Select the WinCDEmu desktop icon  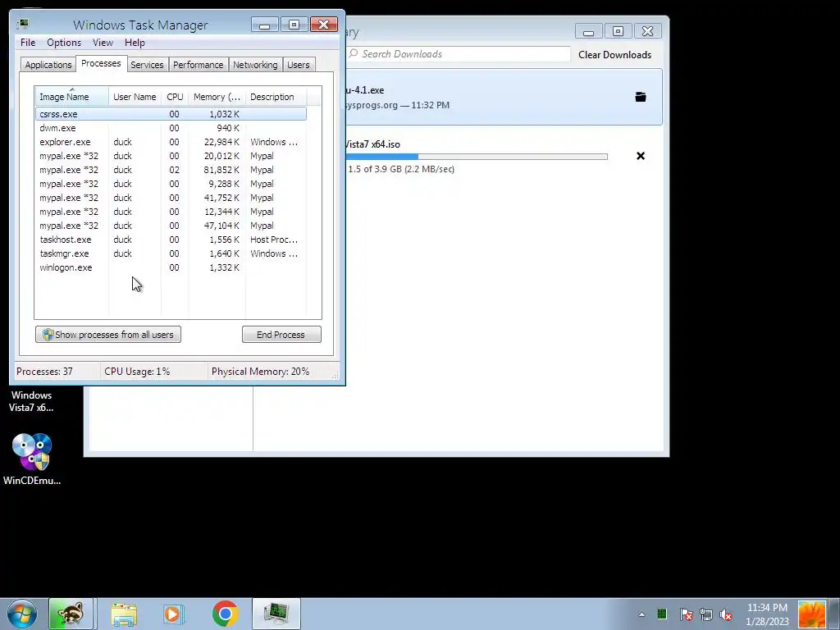click(32, 459)
